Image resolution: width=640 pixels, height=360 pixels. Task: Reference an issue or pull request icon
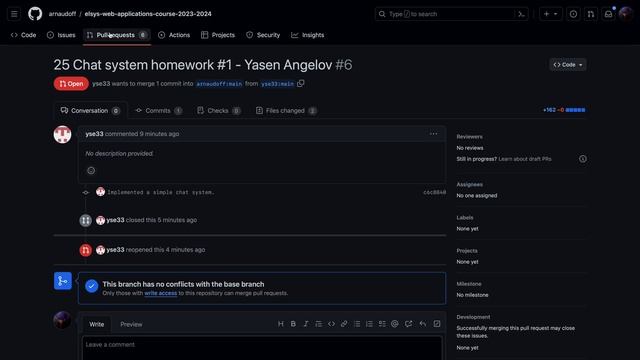point(409,324)
